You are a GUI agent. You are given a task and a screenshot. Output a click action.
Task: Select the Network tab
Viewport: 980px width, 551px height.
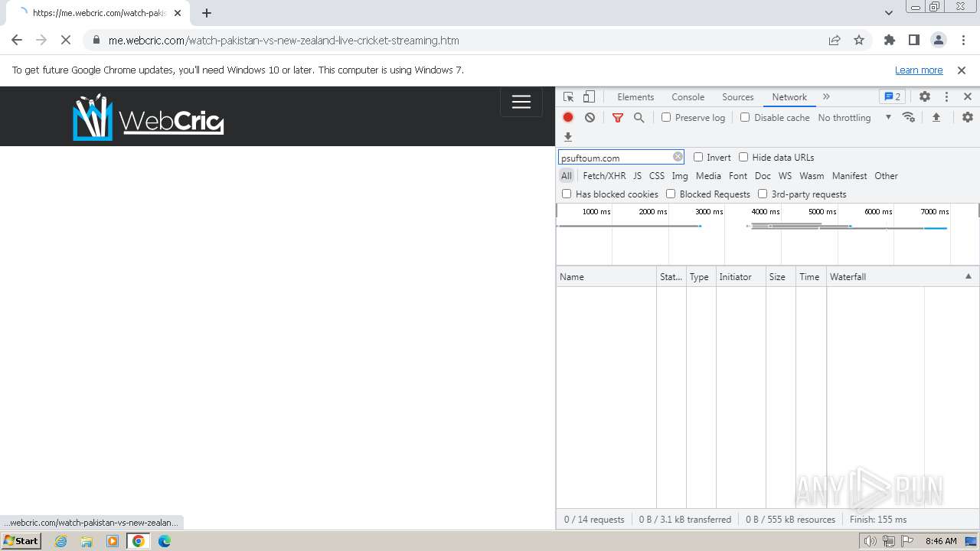(x=789, y=97)
